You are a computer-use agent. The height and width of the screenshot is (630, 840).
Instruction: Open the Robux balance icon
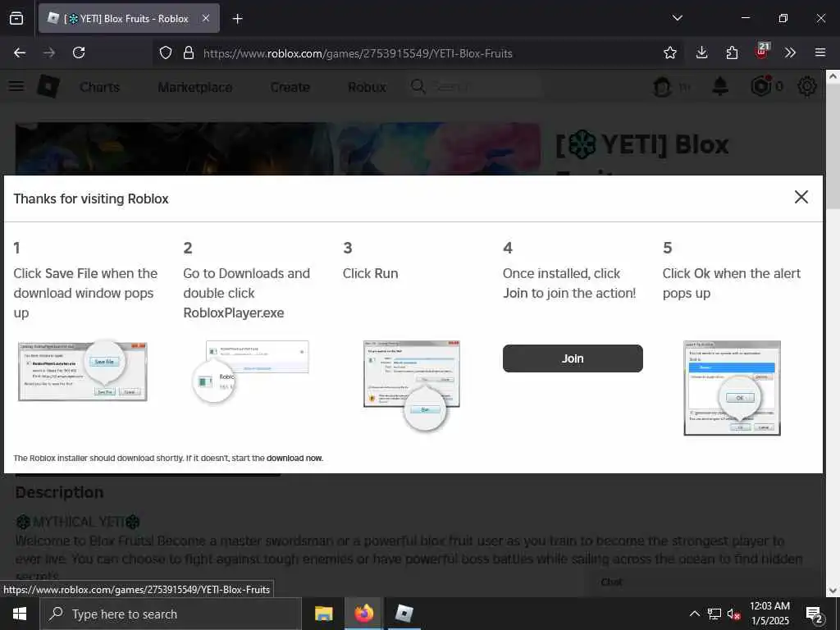[760, 85]
